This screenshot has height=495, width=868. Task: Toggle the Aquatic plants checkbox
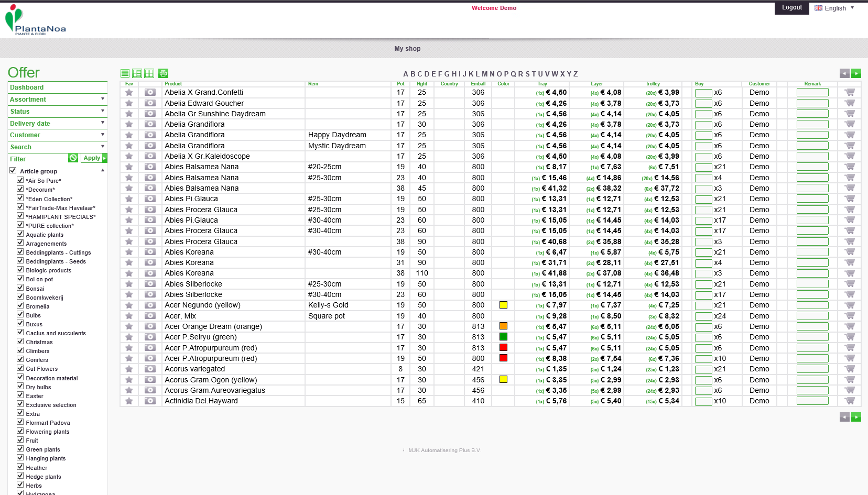click(x=20, y=234)
